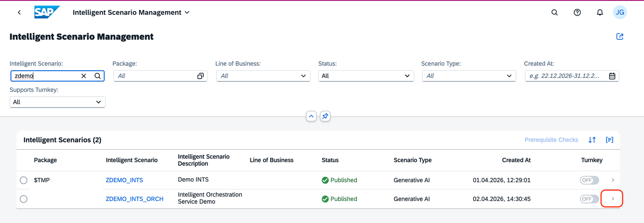Go back using the back arrow
The image size is (644, 223).
coord(19,13)
